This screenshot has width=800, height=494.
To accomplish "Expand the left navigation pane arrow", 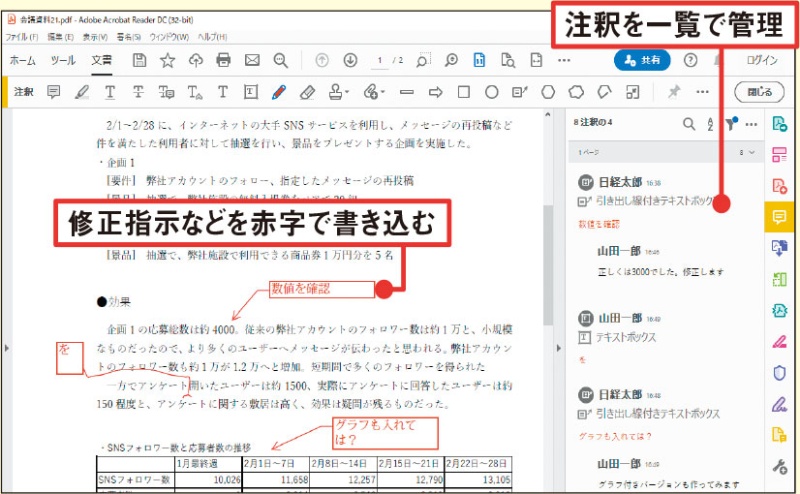I will (7, 347).
